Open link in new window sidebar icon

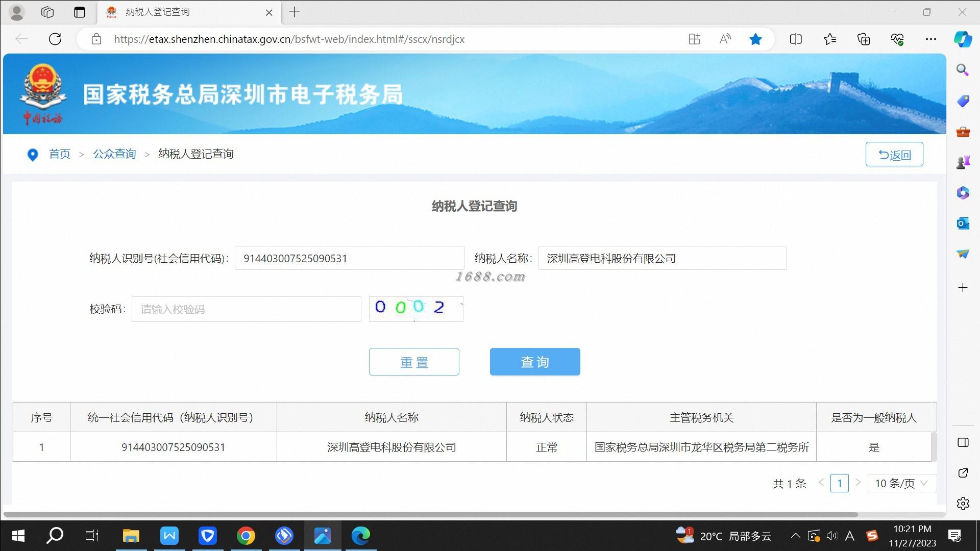pyautogui.click(x=963, y=473)
